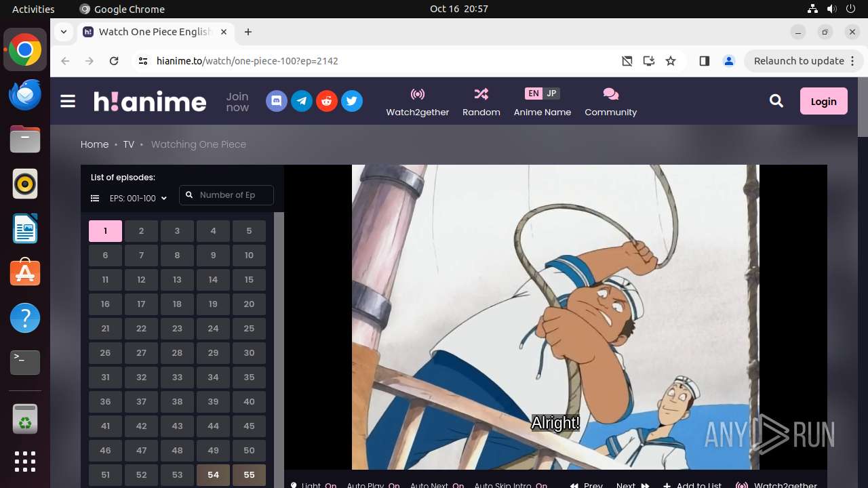Screen dimensions: 868x488
Task: Open the hamburger menu in site header
Action: click(68, 102)
